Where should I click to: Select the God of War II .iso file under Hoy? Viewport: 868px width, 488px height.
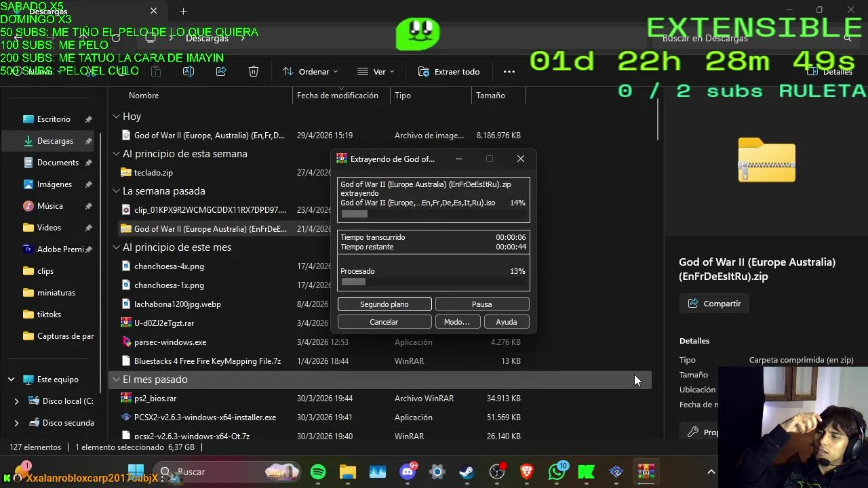[x=210, y=136]
